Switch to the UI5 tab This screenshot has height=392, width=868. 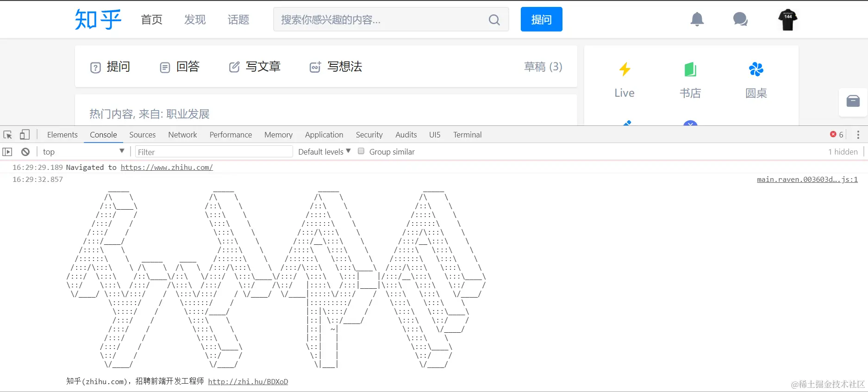click(435, 135)
